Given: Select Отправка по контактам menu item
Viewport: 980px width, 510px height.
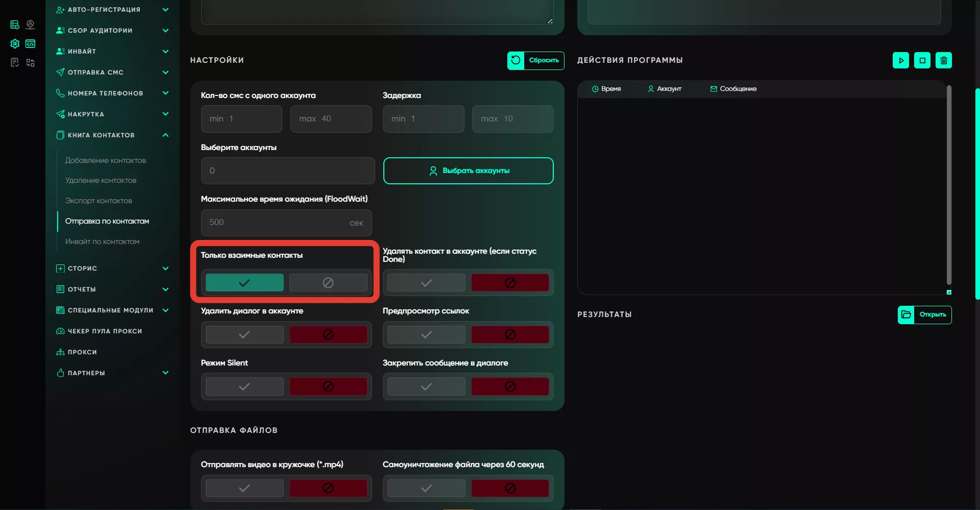Looking at the screenshot, I should point(107,221).
